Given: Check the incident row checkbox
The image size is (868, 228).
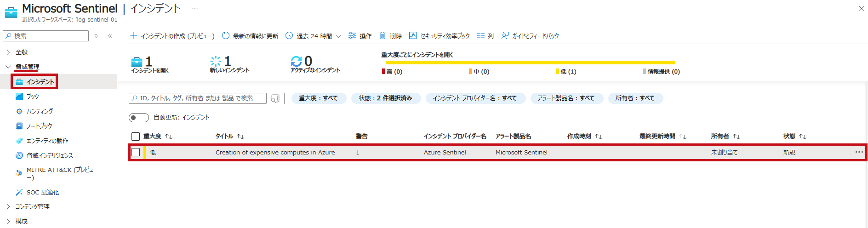Looking at the screenshot, I should click(x=136, y=152).
